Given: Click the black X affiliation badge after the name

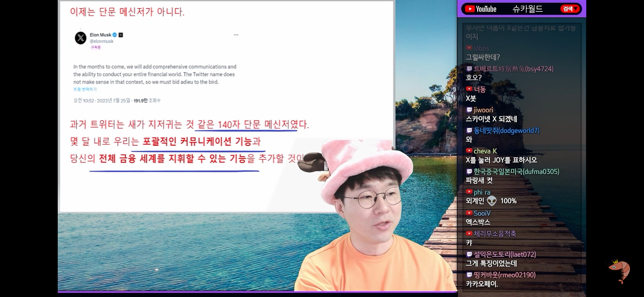Looking at the screenshot, I should point(121,35).
